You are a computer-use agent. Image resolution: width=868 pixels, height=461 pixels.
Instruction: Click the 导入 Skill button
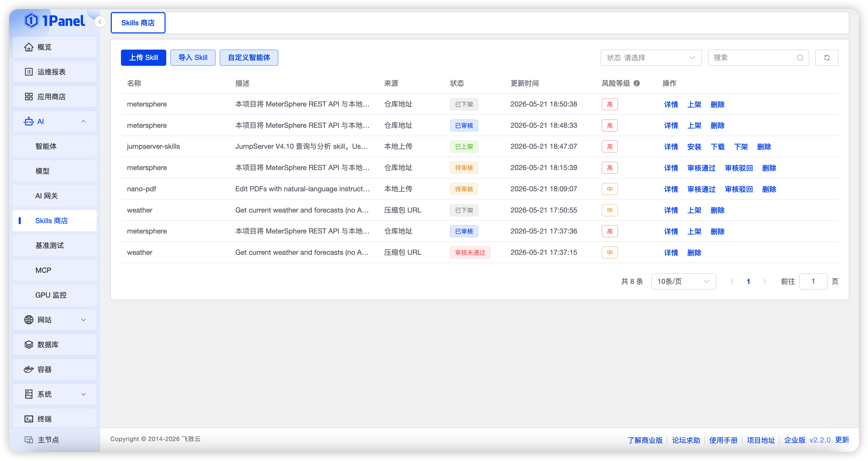pos(193,58)
